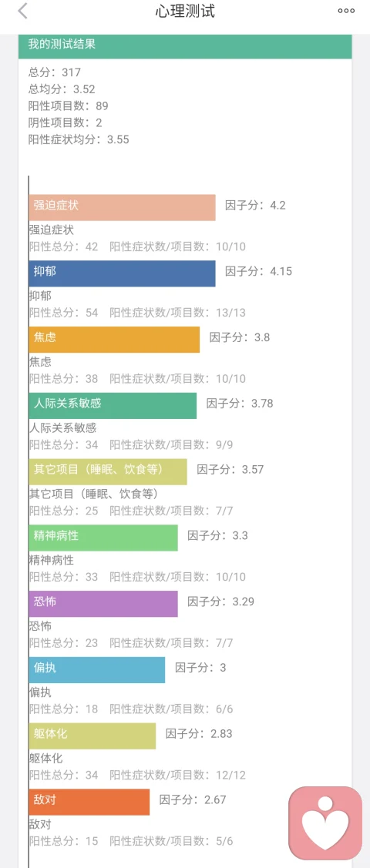The width and height of the screenshot is (370, 868).
Task: Select the 躯体化 yellow bar
Action: pos(92,736)
